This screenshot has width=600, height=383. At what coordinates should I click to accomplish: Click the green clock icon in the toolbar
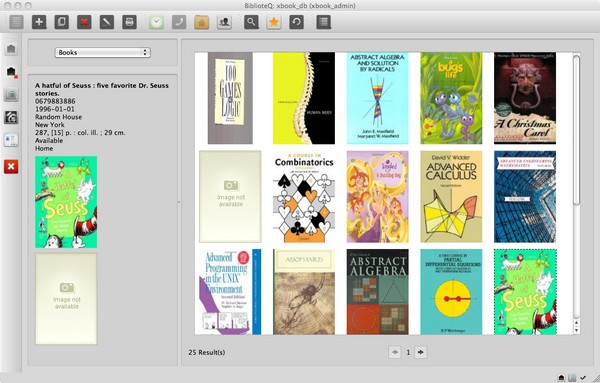point(157,22)
